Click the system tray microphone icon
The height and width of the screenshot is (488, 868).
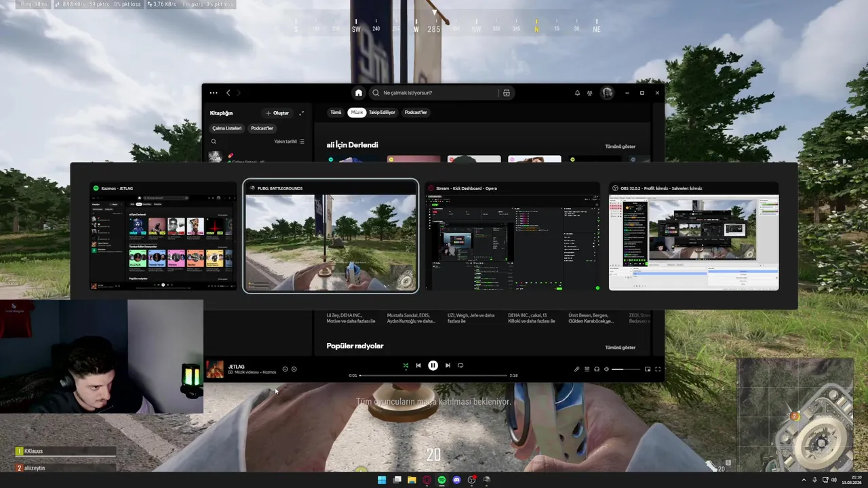[814, 480]
